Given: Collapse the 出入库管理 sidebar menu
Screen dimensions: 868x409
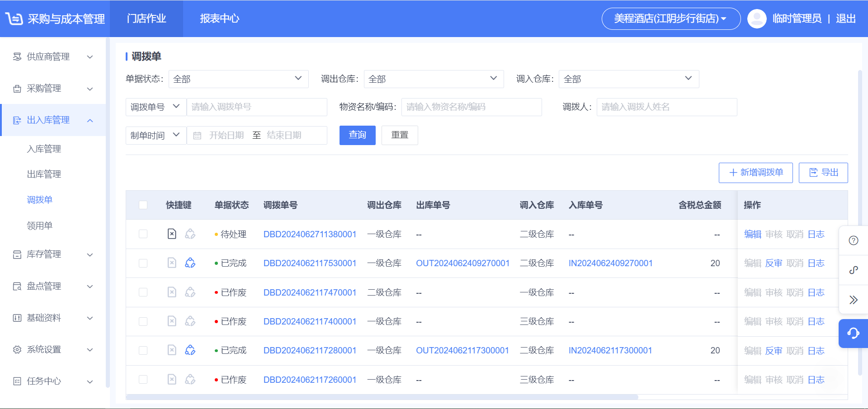Looking at the screenshot, I should (53, 120).
